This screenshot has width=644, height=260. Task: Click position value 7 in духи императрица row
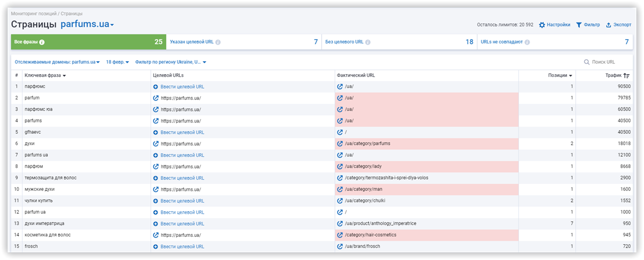(x=572, y=223)
